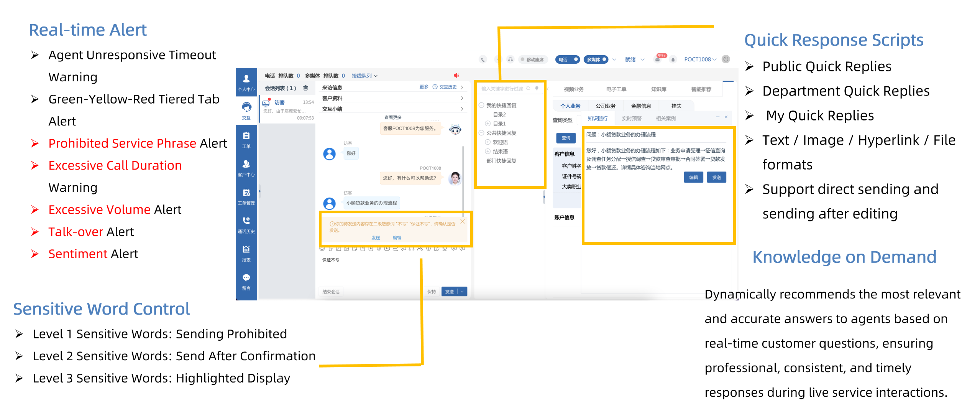Viewport: 980px width, 409px height.
Task: Toggle the 移动座席 mobile agent switch
Action: (x=533, y=59)
